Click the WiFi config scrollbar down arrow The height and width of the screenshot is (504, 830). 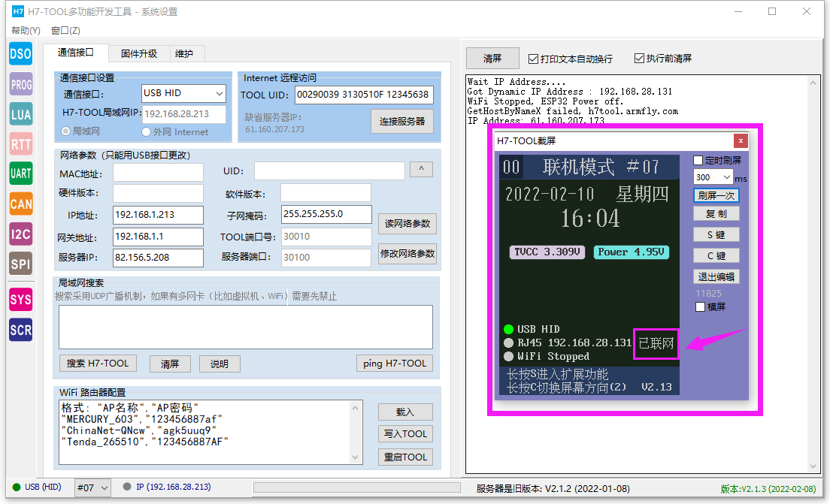point(355,457)
